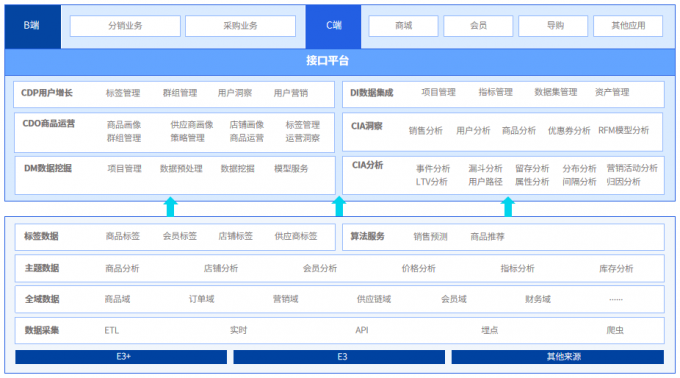Select 用户分析 in CIA洞察 row

point(473,131)
